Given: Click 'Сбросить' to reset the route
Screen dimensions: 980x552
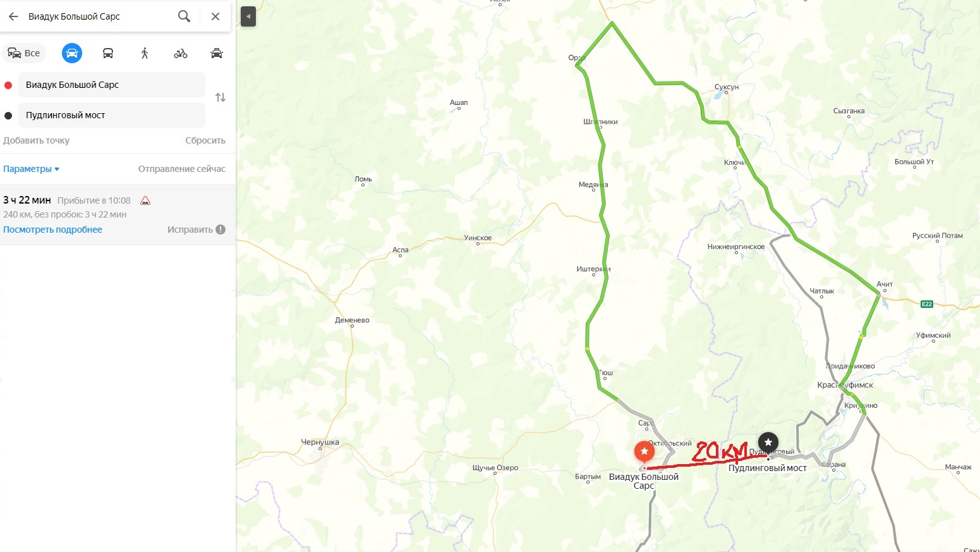Looking at the screenshot, I should pos(205,140).
